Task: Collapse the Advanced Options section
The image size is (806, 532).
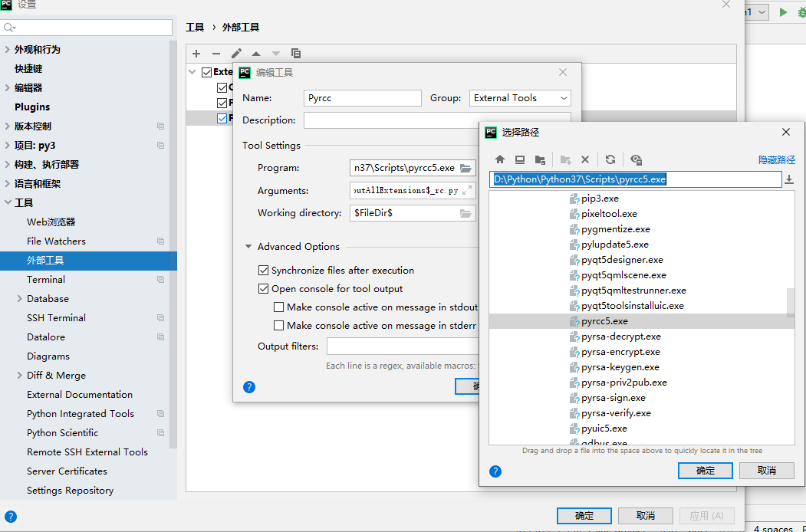Action: [248, 247]
